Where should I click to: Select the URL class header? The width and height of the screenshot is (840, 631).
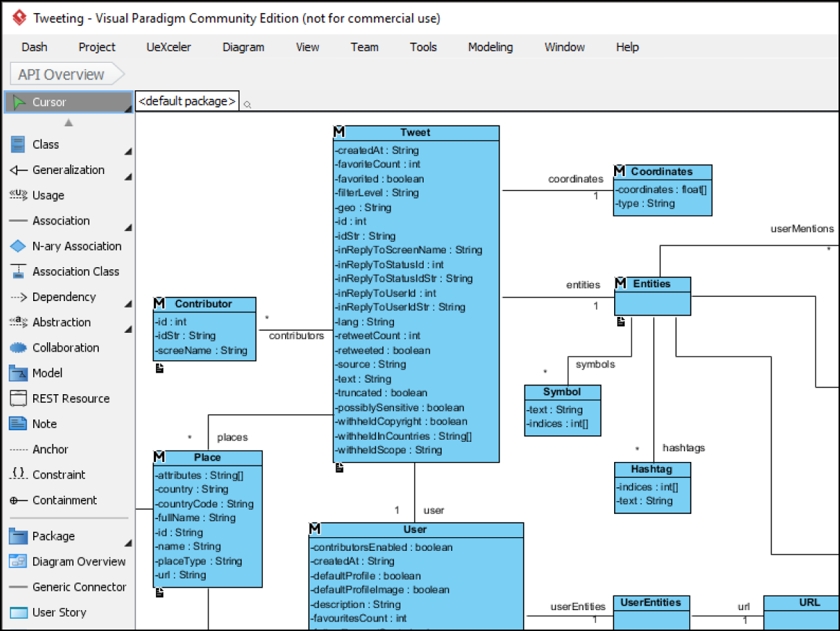pyautogui.click(x=802, y=603)
